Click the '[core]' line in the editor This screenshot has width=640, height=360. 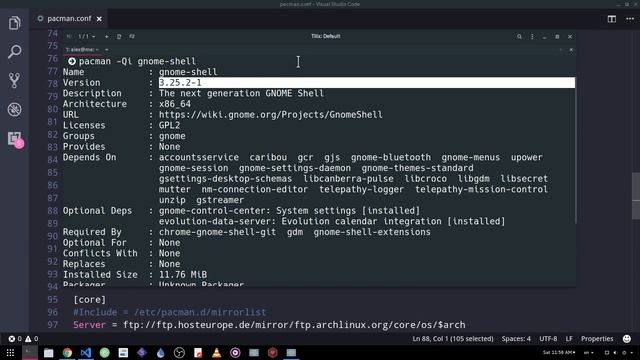click(89, 300)
